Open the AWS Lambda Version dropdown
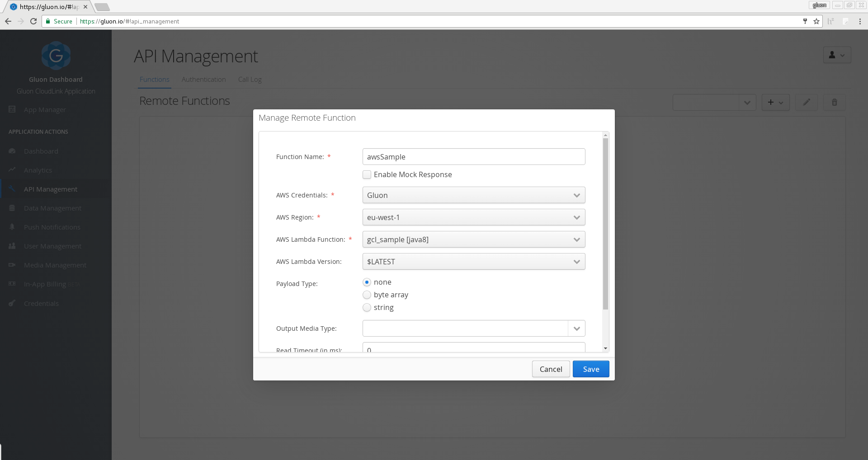Screen dimensions: 868x460 pyautogui.click(x=474, y=262)
